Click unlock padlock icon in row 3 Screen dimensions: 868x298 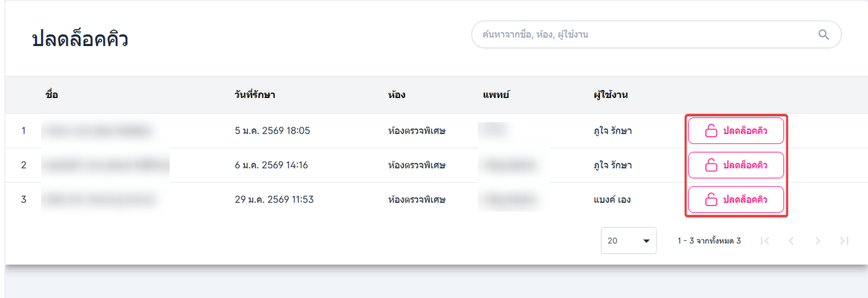[711, 200]
